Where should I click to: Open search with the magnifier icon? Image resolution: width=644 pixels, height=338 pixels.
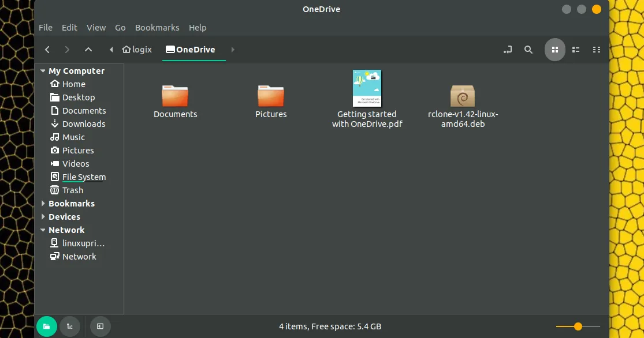pyautogui.click(x=528, y=50)
